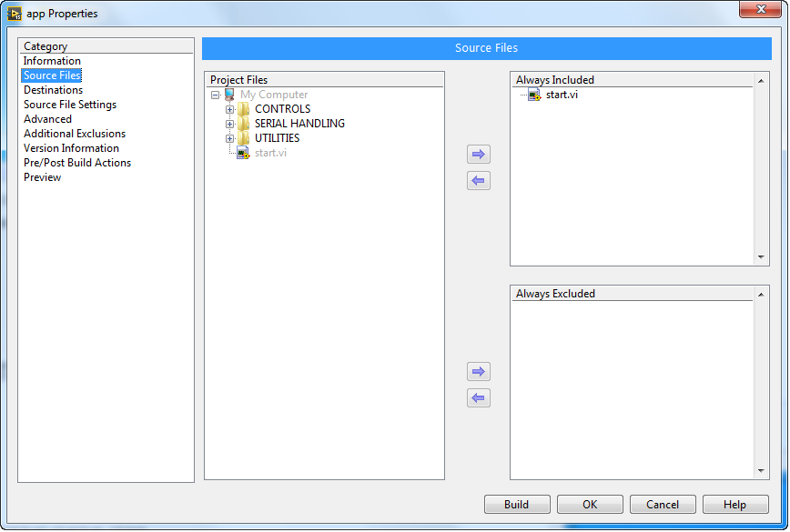Select My Computer in Project Files tree

(x=274, y=95)
